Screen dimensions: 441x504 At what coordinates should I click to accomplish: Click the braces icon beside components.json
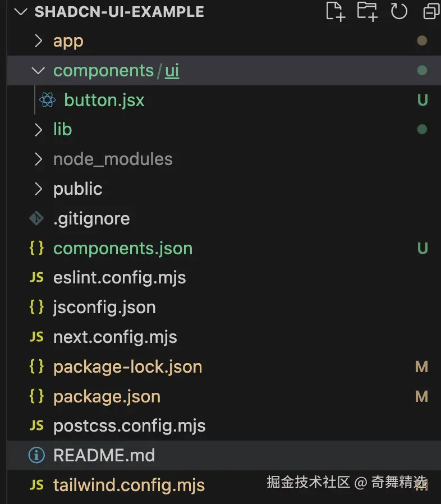coord(36,248)
